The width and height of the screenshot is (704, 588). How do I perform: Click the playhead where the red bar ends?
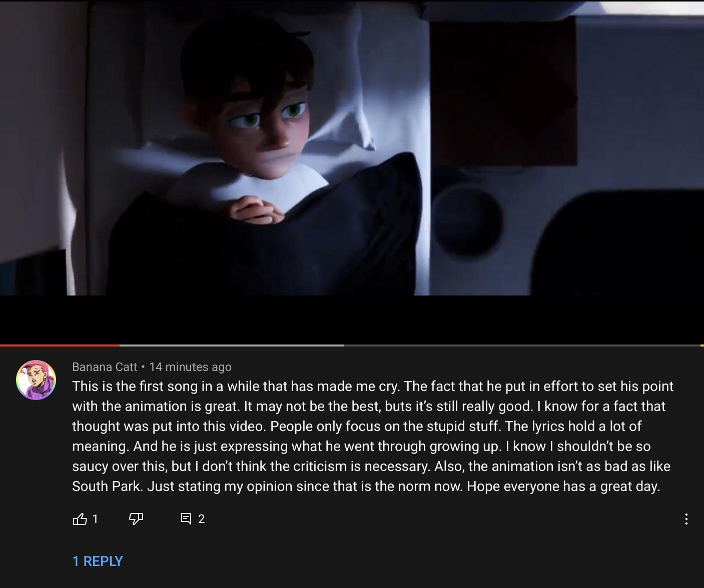pyautogui.click(x=120, y=345)
